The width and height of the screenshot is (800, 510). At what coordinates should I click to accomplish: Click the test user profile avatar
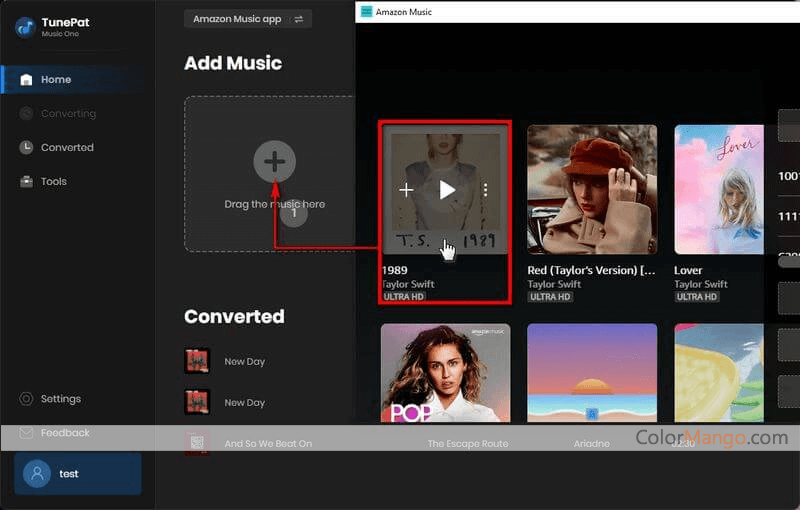(x=36, y=474)
